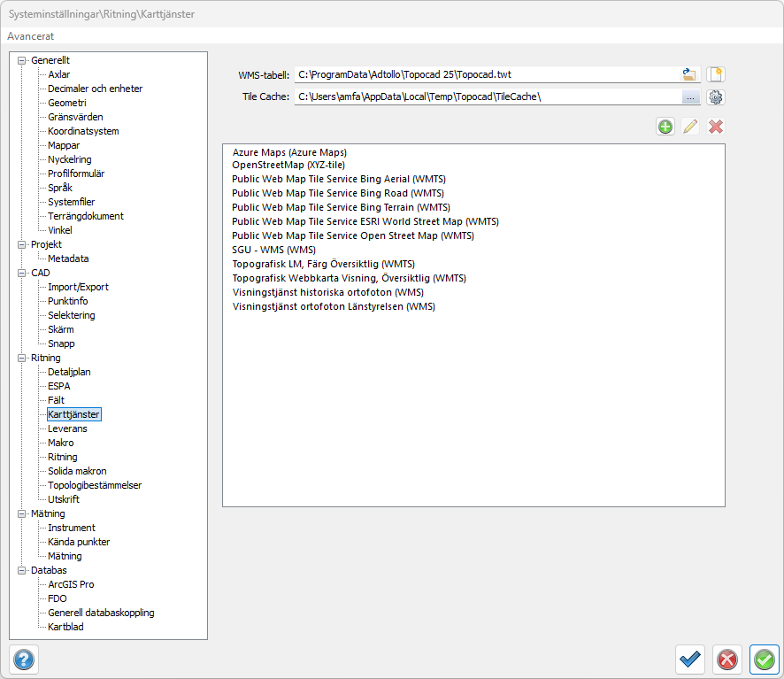Click the pencil edit map service icon
The image size is (784, 679).
690,127
